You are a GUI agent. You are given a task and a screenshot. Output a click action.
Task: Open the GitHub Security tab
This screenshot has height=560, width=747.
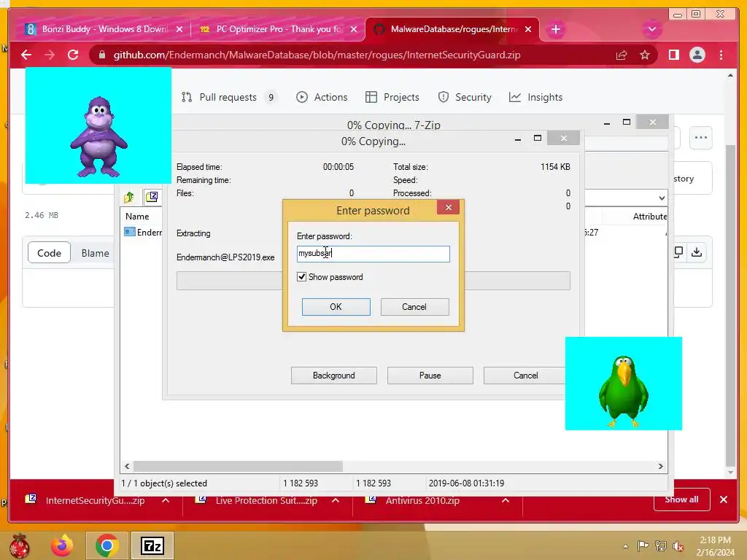[465, 97]
